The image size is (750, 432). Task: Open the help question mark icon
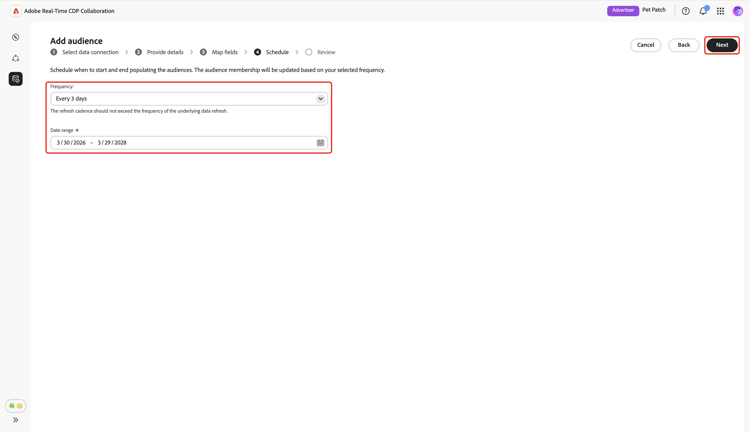685,11
